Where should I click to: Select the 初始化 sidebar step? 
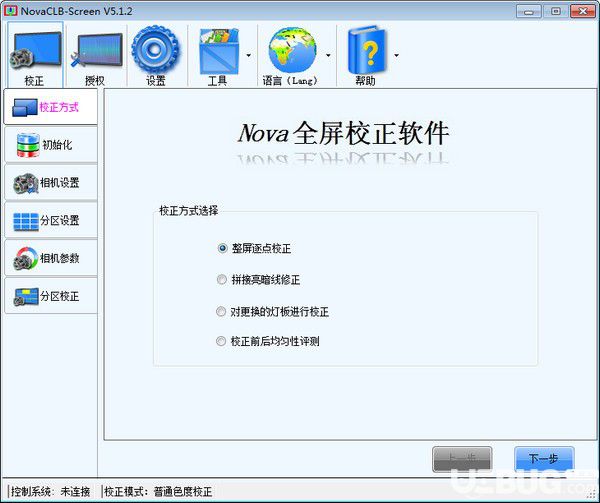[51, 145]
